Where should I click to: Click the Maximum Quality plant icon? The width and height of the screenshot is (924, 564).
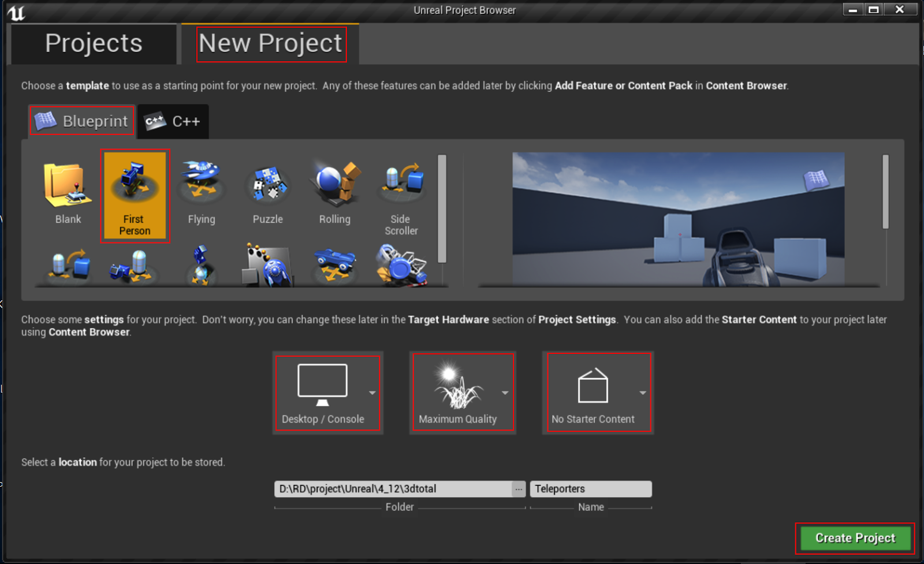[457, 384]
